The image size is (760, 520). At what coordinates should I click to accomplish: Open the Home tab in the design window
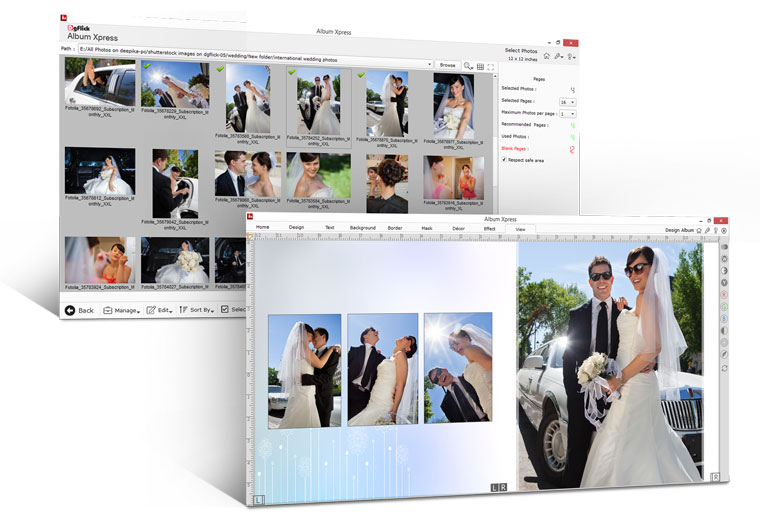(x=262, y=227)
